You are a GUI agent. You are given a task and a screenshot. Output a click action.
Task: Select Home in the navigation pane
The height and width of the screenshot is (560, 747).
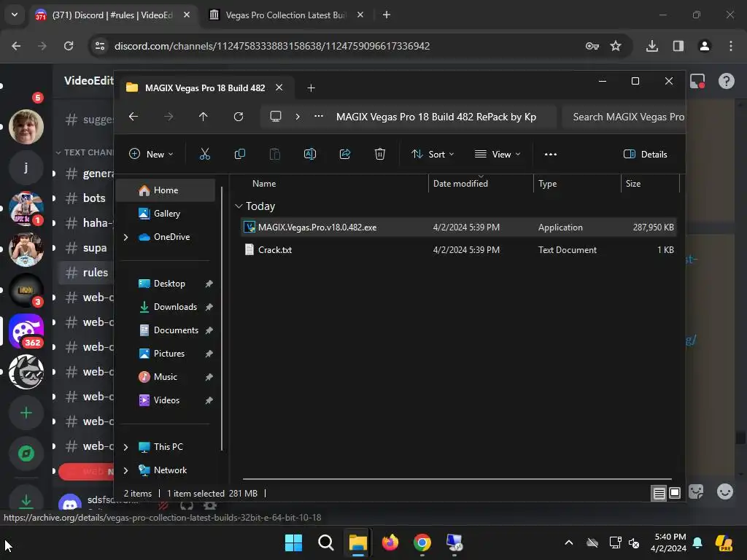click(x=165, y=190)
